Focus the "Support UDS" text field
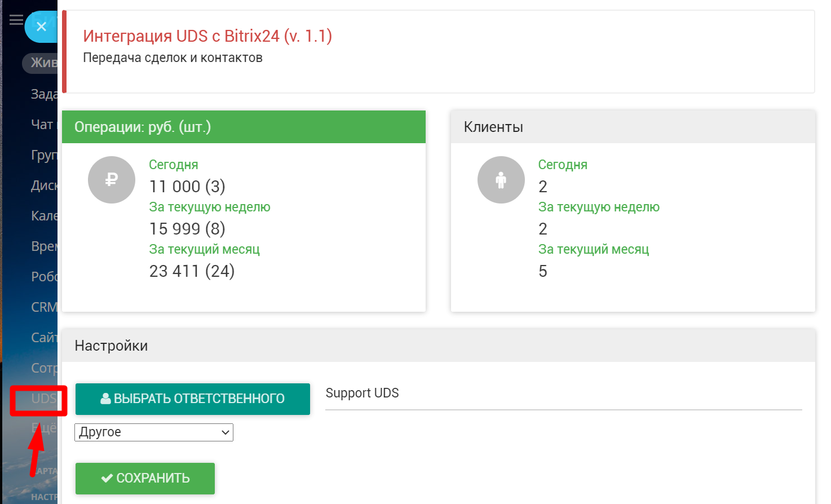 563,394
